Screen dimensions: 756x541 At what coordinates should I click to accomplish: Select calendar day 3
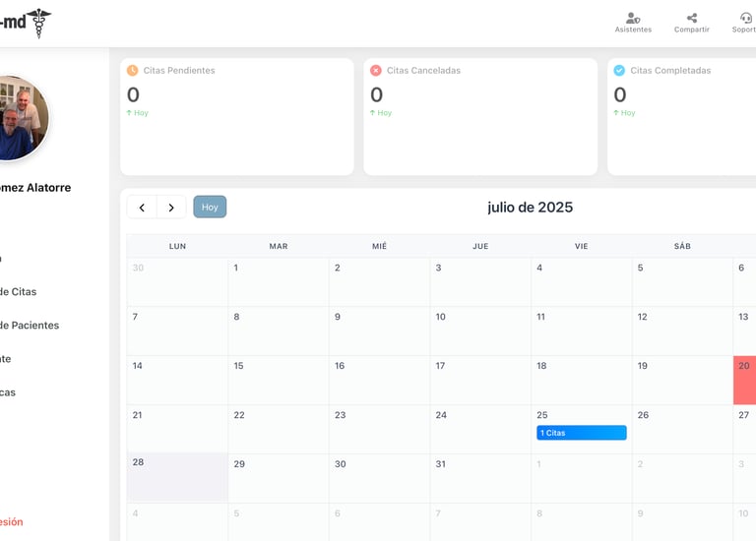point(480,282)
